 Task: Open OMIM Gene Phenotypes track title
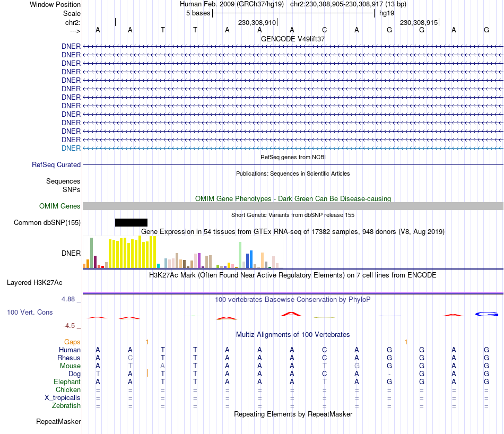point(293,198)
